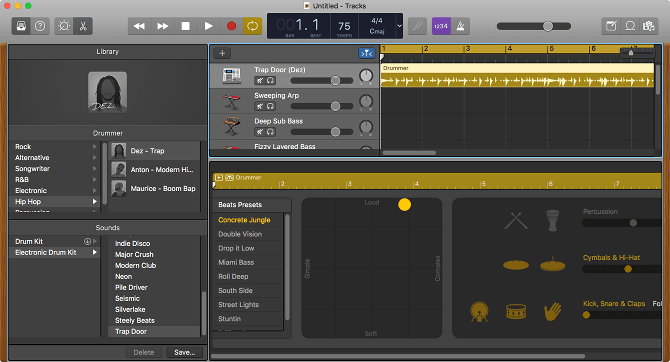Viewport: 670px width, 362px height.
Task: Select Double Vision beat preset
Action: (248, 234)
